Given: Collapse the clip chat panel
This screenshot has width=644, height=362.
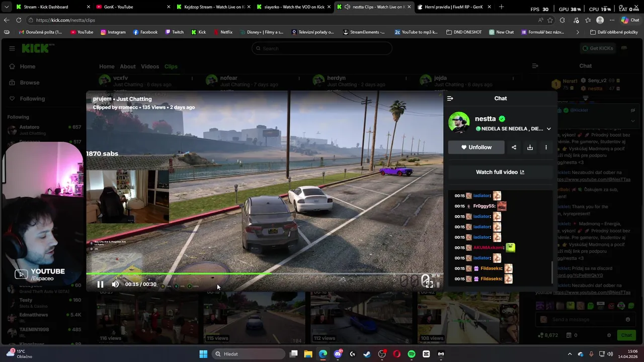Looking at the screenshot, I should click(450, 99).
